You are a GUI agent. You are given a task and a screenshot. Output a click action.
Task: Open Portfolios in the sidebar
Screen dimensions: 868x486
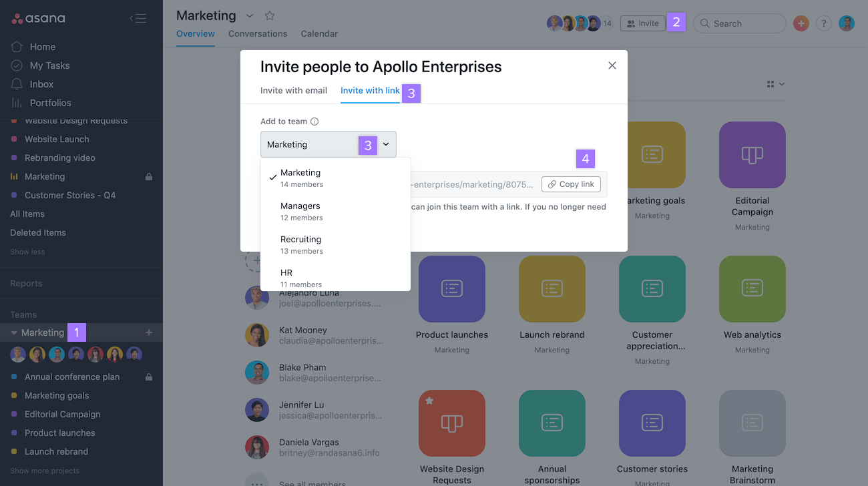[x=50, y=103]
